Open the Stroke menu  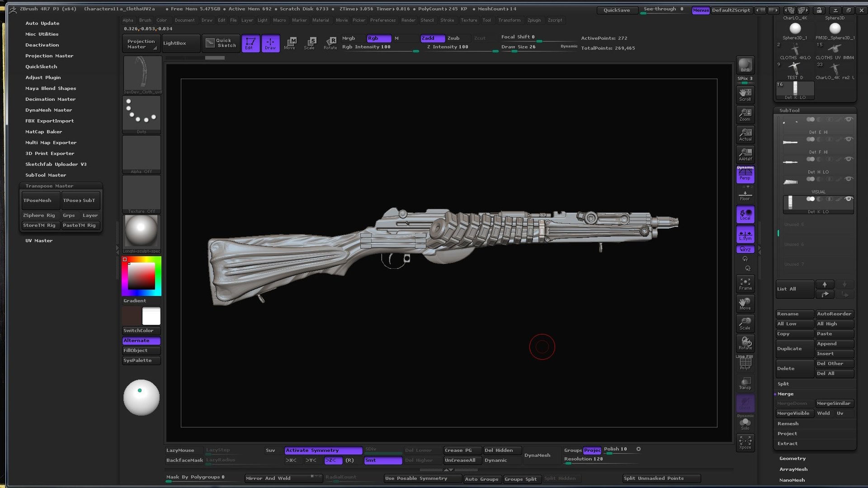(x=447, y=20)
